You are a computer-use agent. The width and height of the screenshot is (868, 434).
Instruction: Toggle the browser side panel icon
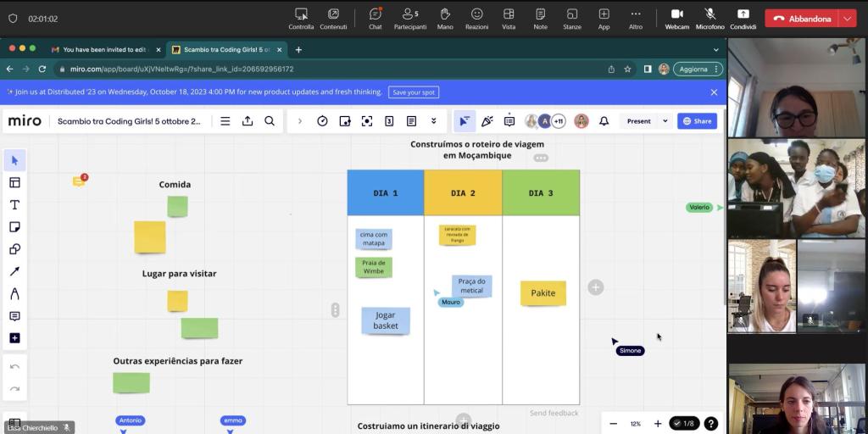tap(647, 70)
